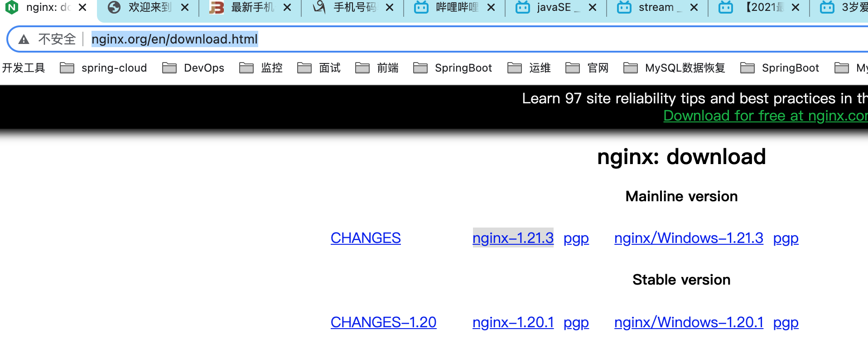This screenshot has width=868, height=349.
Task: Download the nginx-1.20.1 source link
Action: click(x=513, y=322)
